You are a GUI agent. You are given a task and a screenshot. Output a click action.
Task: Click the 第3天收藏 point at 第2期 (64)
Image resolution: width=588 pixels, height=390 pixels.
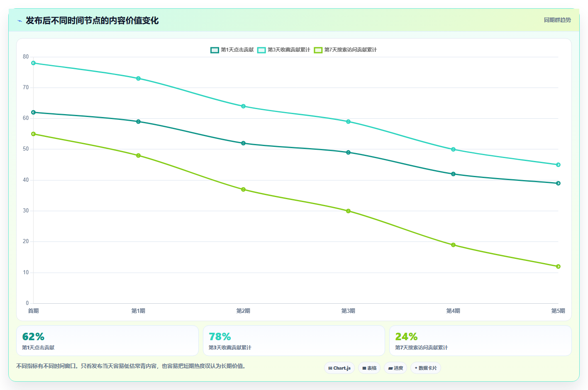click(x=244, y=106)
